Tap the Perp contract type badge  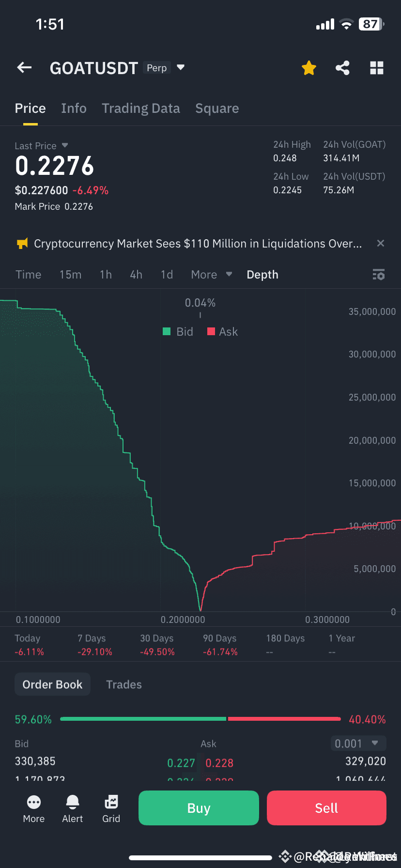[x=157, y=68]
